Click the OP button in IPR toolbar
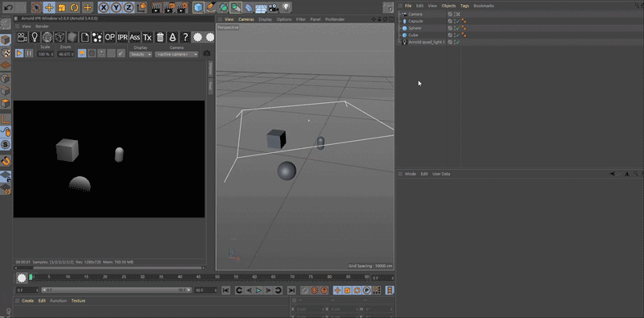Image resolution: width=644 pixels, height=318 pixels. point(109,37)
